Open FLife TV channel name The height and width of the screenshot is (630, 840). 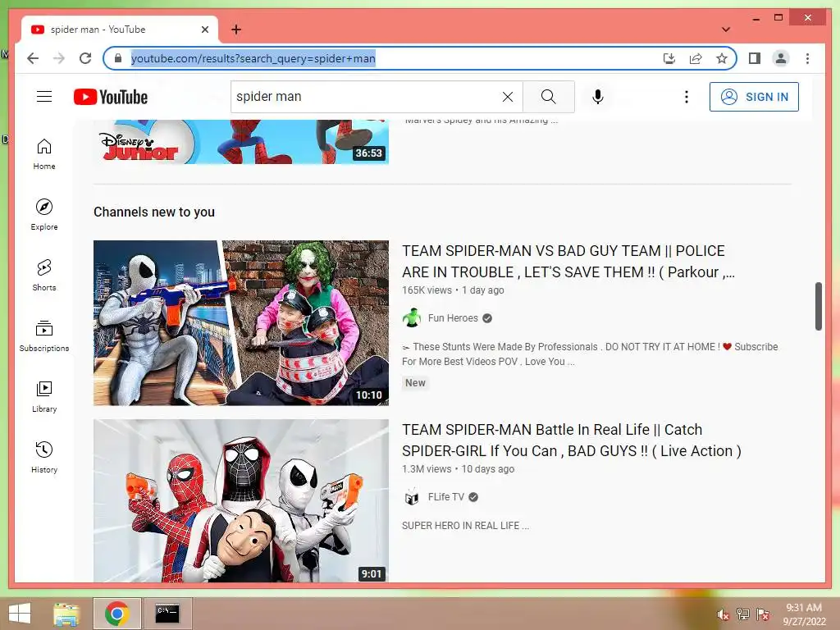click(445, 496)
